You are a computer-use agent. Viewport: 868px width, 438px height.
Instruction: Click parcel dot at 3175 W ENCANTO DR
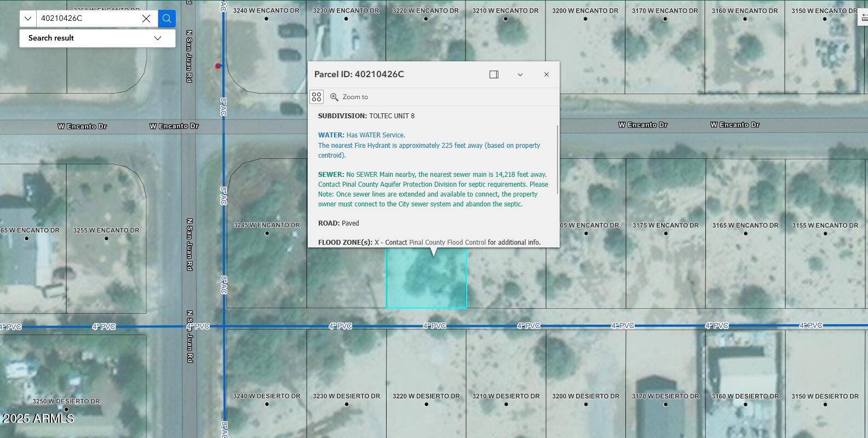[x=666, y=234]
